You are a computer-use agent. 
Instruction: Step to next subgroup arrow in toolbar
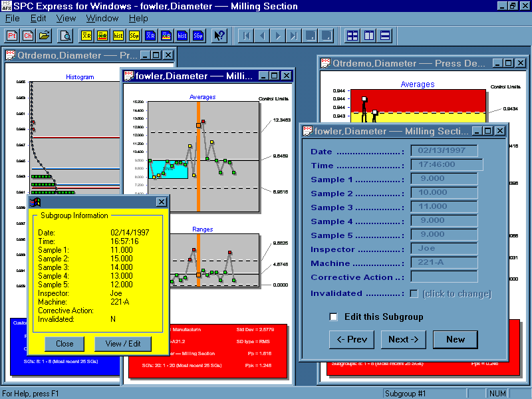point(278,36)
